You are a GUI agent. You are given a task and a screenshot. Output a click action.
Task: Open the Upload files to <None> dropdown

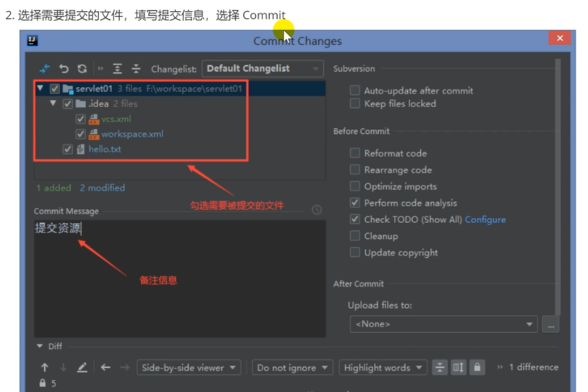(x=443, y=324)
